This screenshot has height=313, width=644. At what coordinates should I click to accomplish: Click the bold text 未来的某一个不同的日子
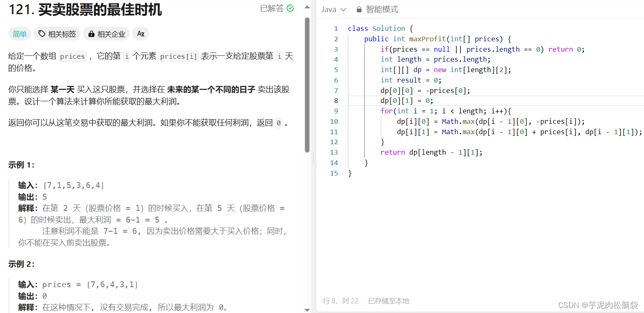pyautogui.click(x=211, y=90)
